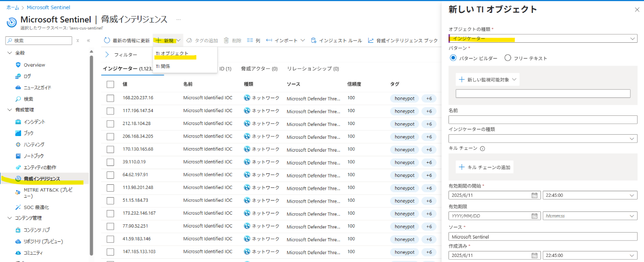Image resolution: width=644 pixels, height=262 pixels.
Task: Click the タグの追加 toolbar button
Action: [x=201, y=40]
